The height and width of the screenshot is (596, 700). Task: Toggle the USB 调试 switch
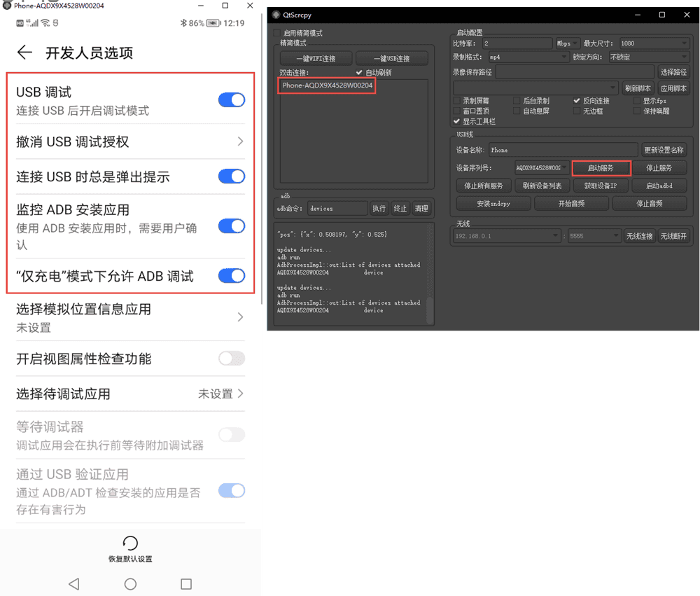[x=232, y=100]
